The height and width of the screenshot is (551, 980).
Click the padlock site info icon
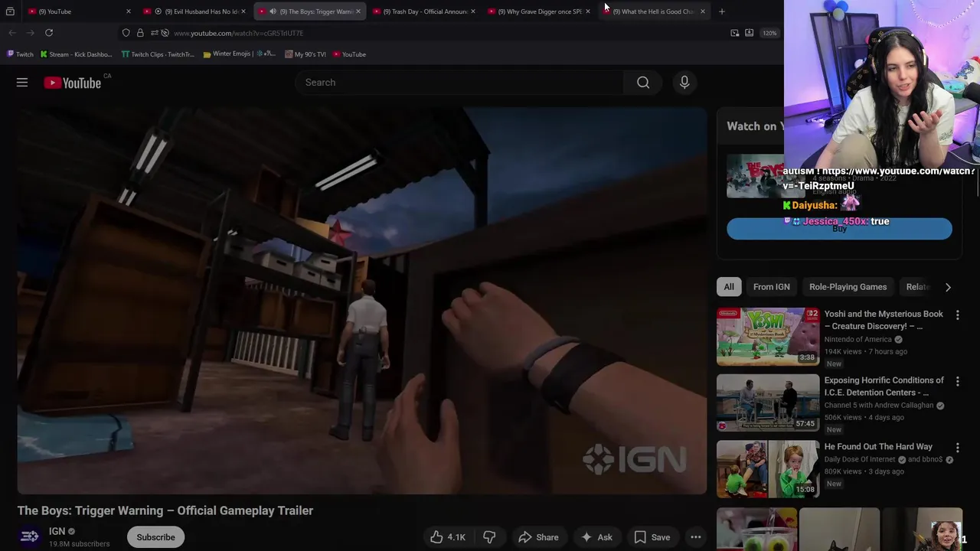(140, 33)
